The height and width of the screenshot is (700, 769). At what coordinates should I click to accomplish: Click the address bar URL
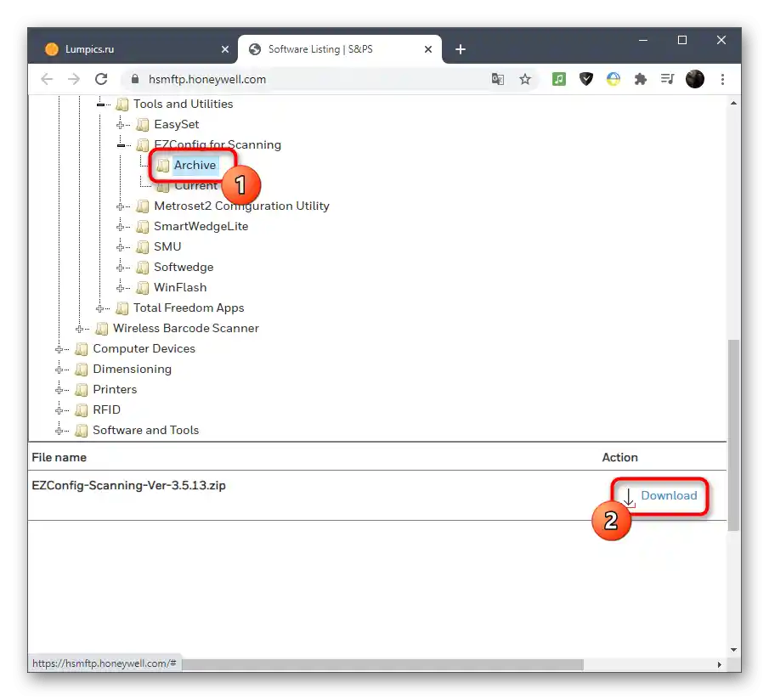pos(207,79)
